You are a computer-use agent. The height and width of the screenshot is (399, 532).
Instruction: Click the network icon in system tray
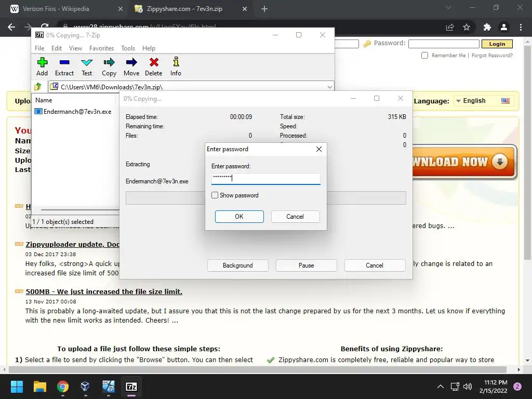[x=455, y=387]
